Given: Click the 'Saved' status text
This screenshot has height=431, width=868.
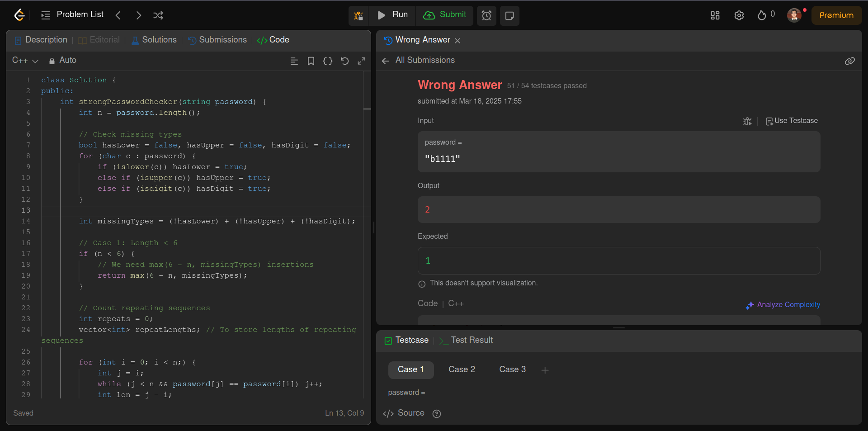Looking at the screenshot, I should coord(24,413).
